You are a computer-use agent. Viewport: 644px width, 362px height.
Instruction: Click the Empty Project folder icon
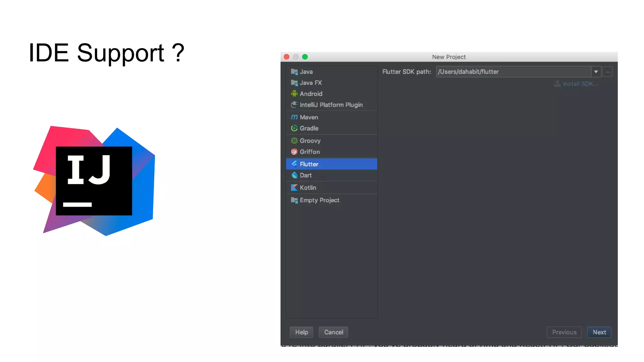coord(294,200)
